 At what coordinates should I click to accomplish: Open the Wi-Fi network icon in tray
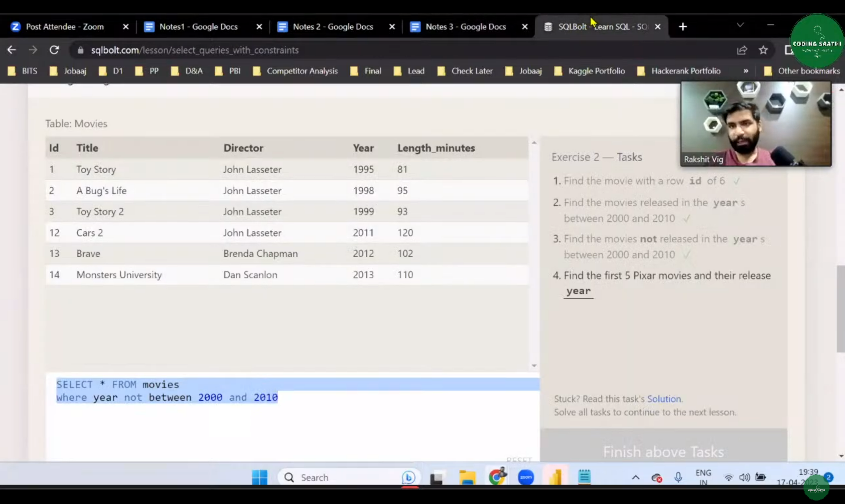click(x=728, y=477)
